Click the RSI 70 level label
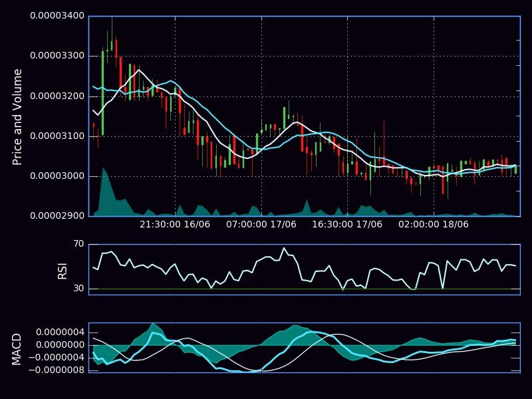 click(x=78, y=244)
